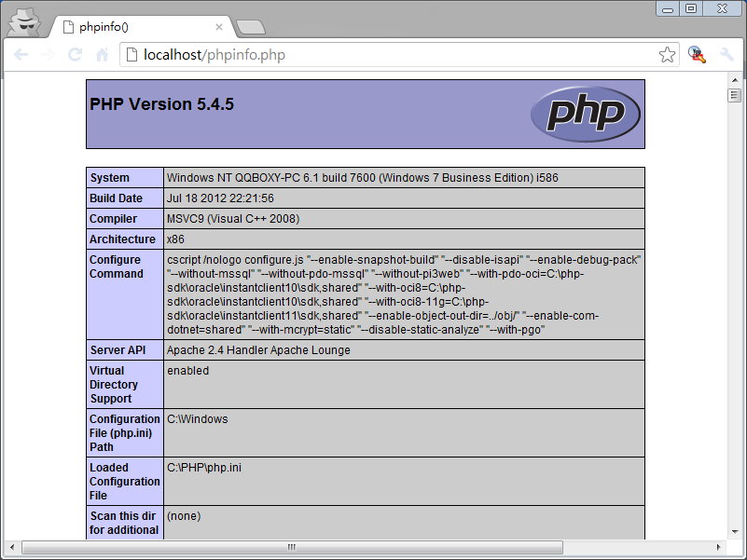
Task: Click vertical scrollbar up arrow
Action: click(x=735, y=80)
